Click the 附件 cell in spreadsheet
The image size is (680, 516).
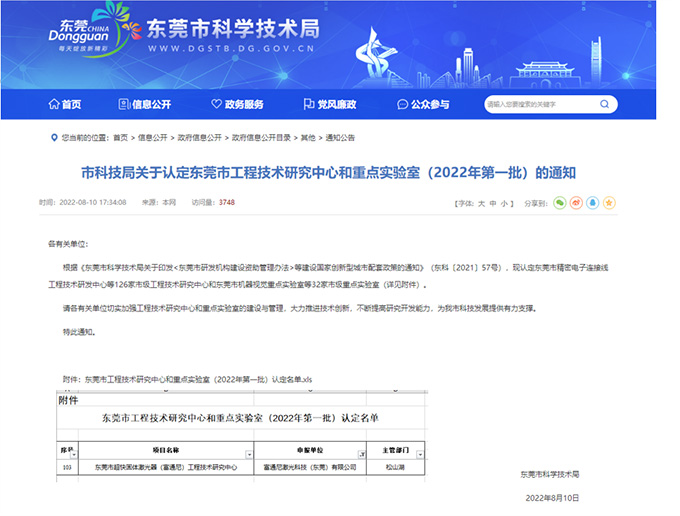click(68, 400)
